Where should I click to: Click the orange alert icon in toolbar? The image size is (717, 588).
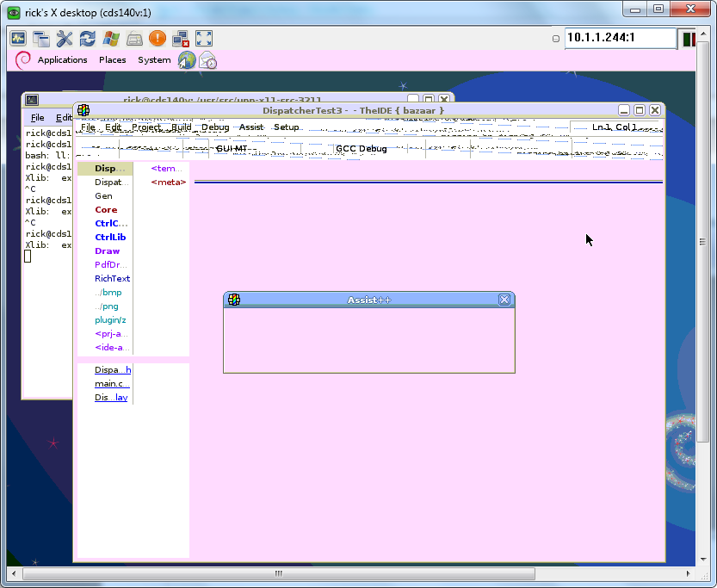coord(158,39)
